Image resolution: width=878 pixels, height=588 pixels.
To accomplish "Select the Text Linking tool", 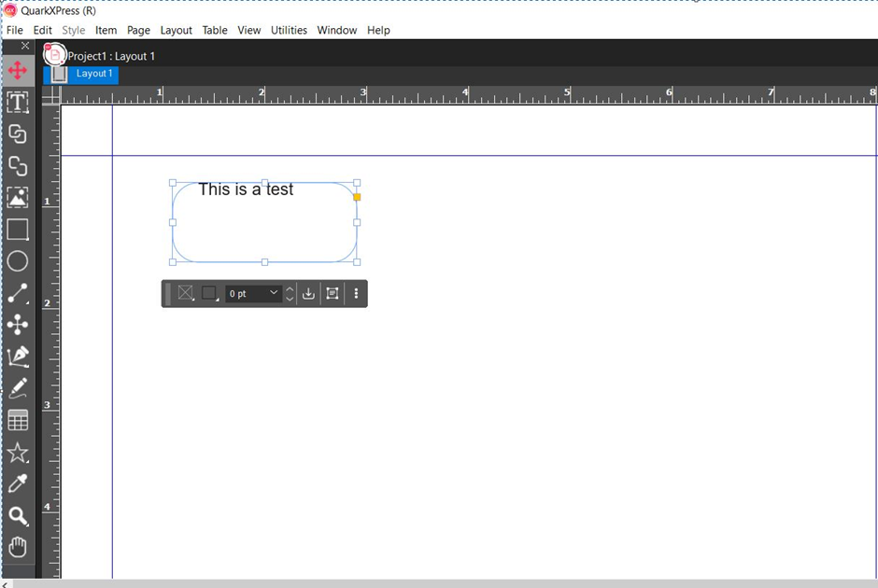I will pyautogui.click(x=17, y=133).
